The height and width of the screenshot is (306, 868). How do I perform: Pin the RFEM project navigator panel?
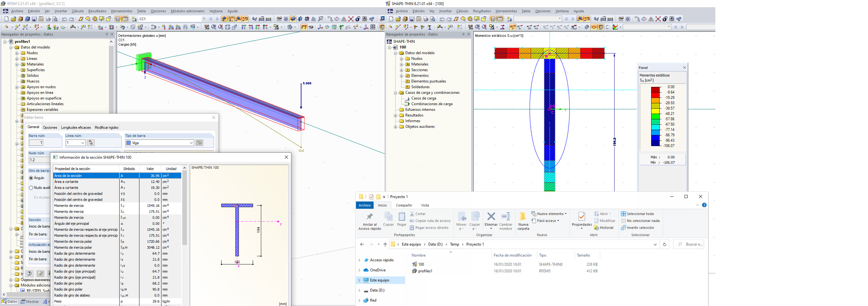tap(107, 34)
